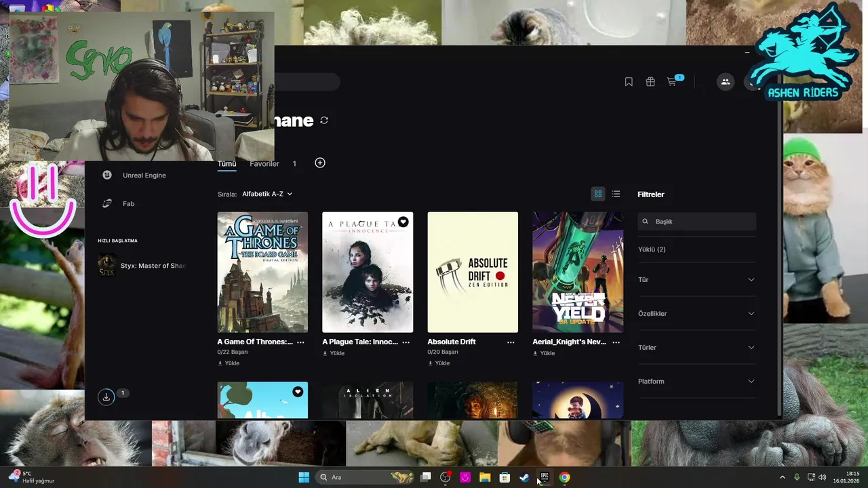868x488 pixels.
Task: Toggle favorite heart on A Plague Tale
Action: pos(403,222)
